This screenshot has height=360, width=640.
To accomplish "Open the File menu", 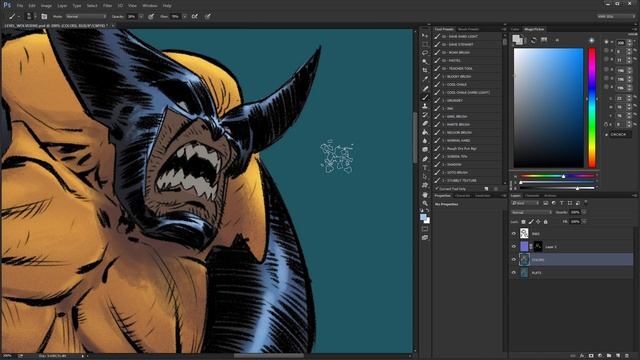I will (x=20, y=6).
